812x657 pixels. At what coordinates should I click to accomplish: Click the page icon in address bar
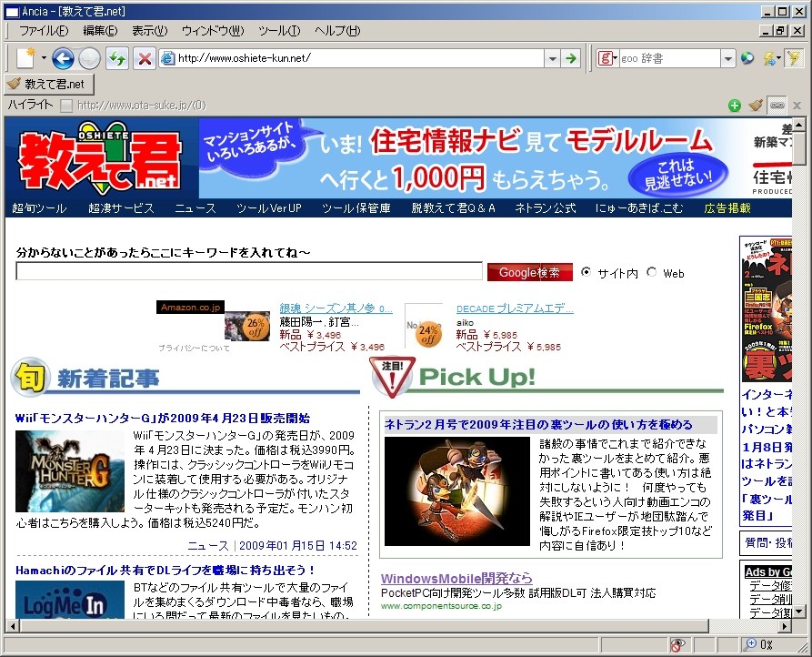(x=168, y=58)
